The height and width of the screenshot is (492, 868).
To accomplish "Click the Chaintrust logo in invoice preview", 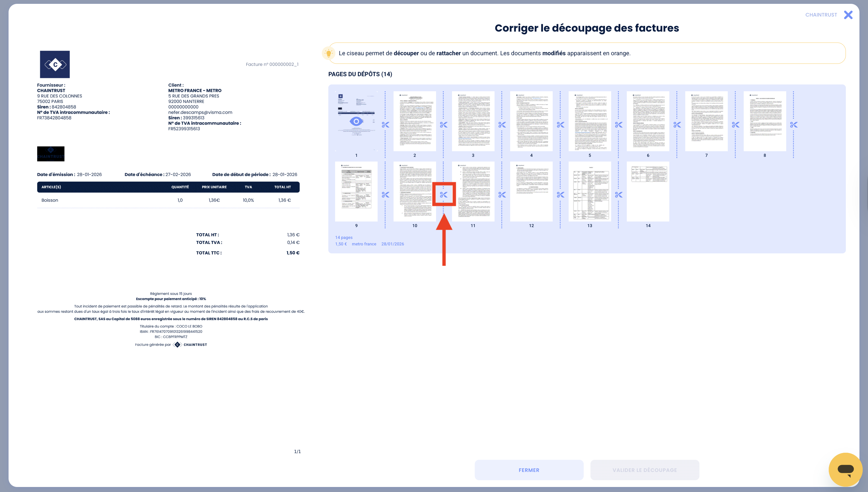I will coord(55,65).
